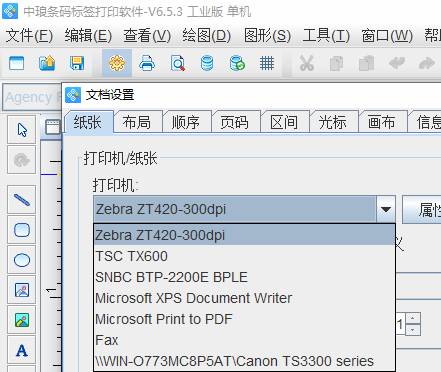Select the line drawing tool
Viewport: 441px width, 372px height.
[22, 200]
